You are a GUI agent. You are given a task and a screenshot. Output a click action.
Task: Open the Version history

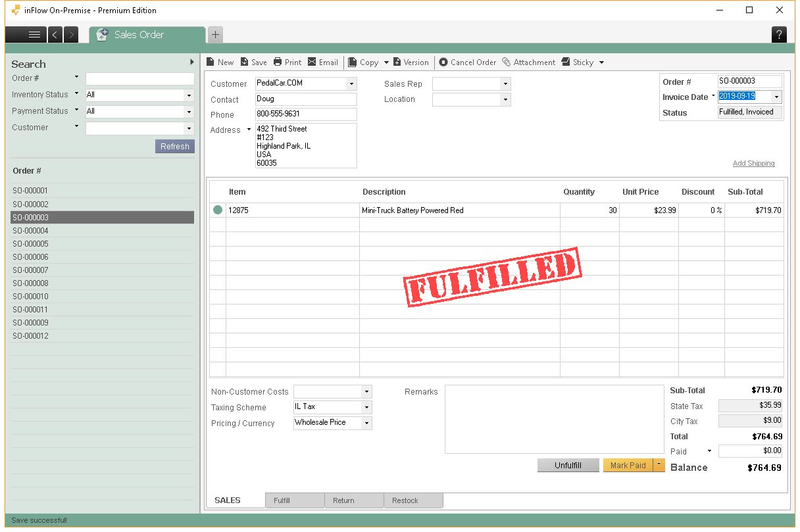(x=411, y=62)
